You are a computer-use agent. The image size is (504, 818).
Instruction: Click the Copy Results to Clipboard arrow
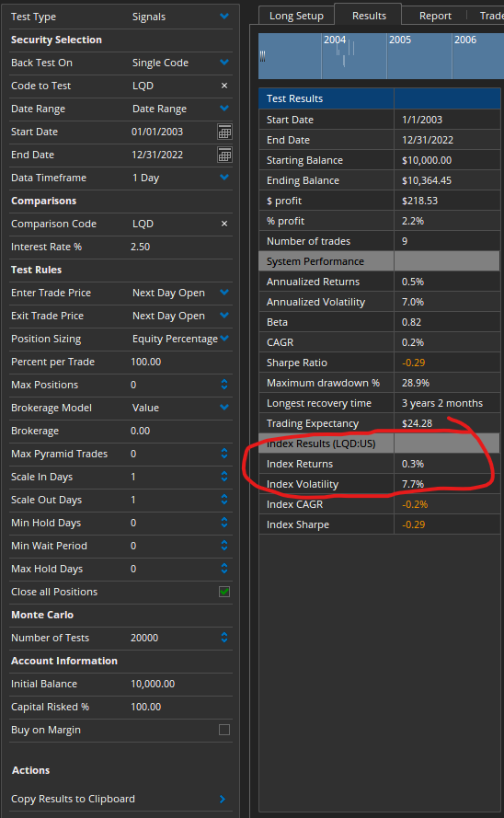(x=223, y=800)
